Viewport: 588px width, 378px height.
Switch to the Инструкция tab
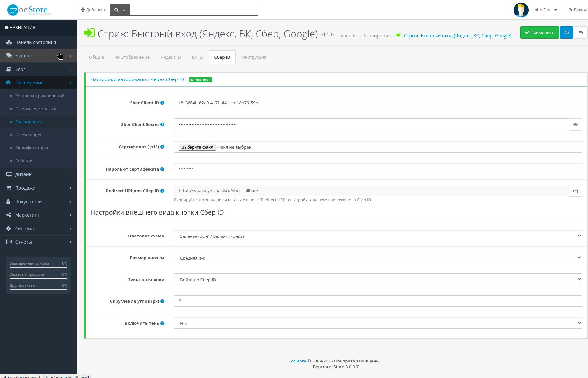[x=254, y=57]
